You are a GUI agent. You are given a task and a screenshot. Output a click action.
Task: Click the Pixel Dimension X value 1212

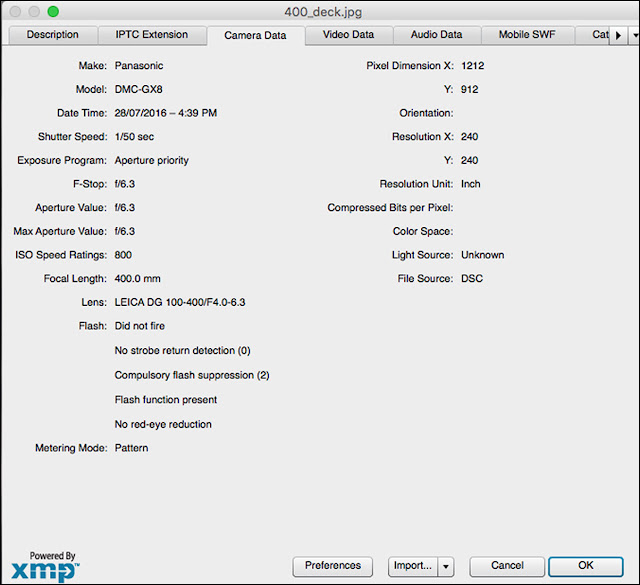coord(473,66)
